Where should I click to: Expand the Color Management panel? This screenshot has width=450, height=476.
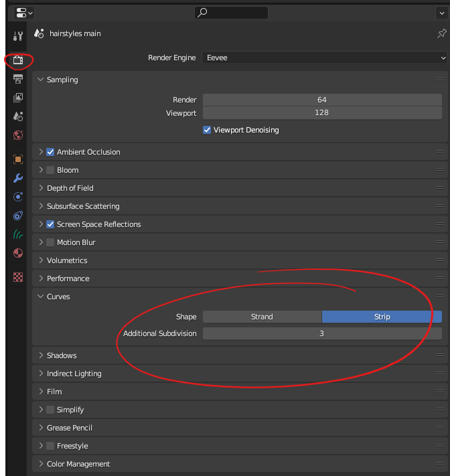click(x=78, y=464)
